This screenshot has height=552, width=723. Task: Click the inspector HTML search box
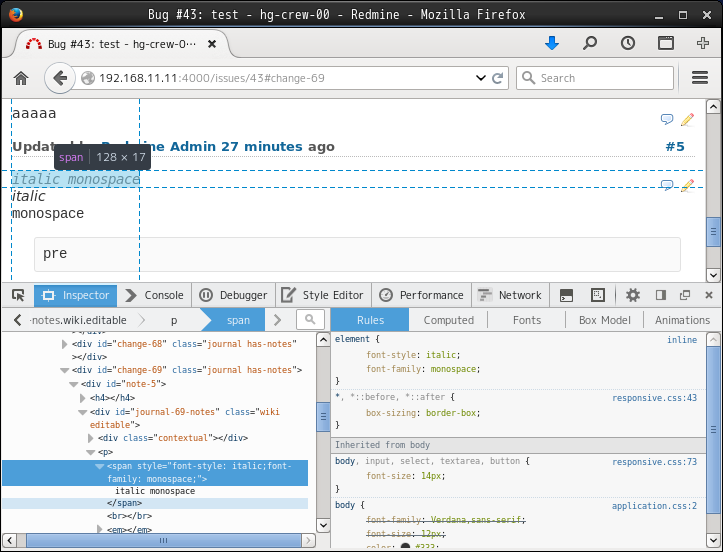click(x=310, y=319)
